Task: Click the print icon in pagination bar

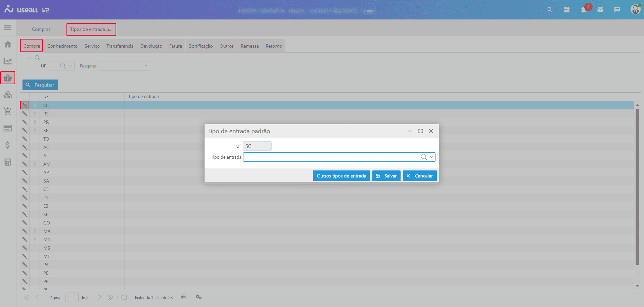Action: tap(184, 297)
